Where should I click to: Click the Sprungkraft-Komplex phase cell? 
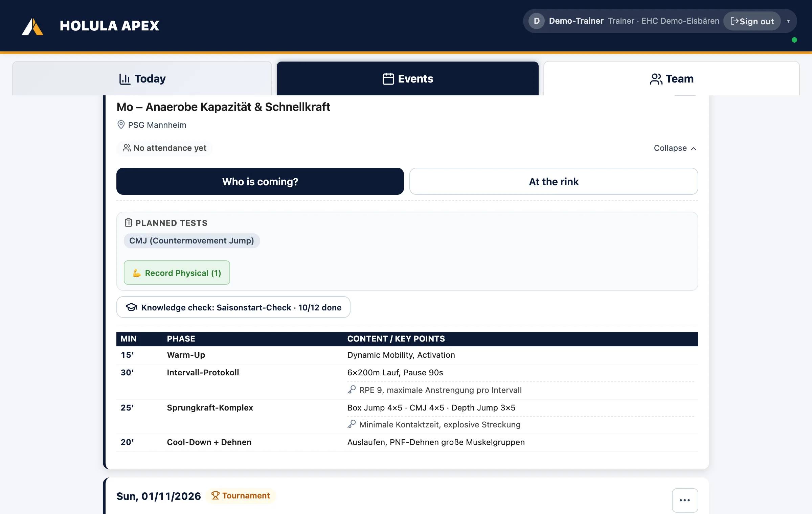[210, 408]
